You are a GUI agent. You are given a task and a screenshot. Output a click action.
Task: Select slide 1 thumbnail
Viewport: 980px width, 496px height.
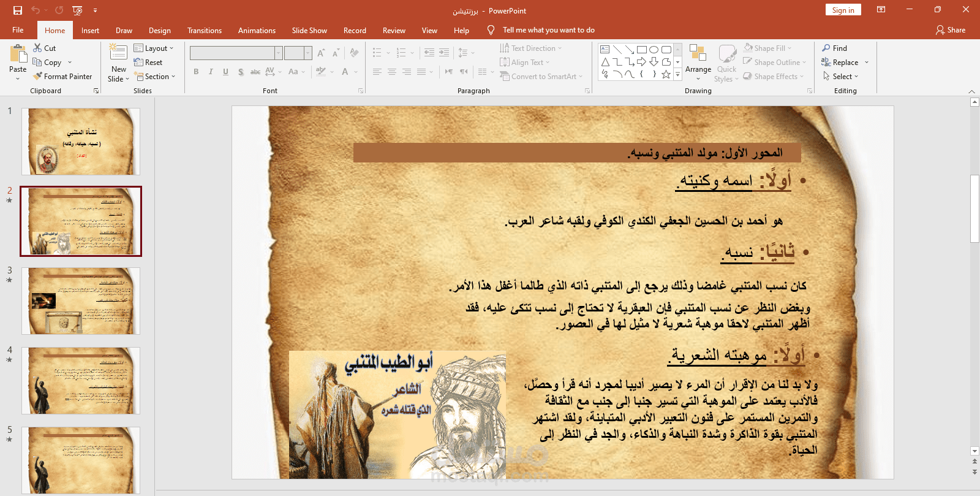click(x=81, y=142)
